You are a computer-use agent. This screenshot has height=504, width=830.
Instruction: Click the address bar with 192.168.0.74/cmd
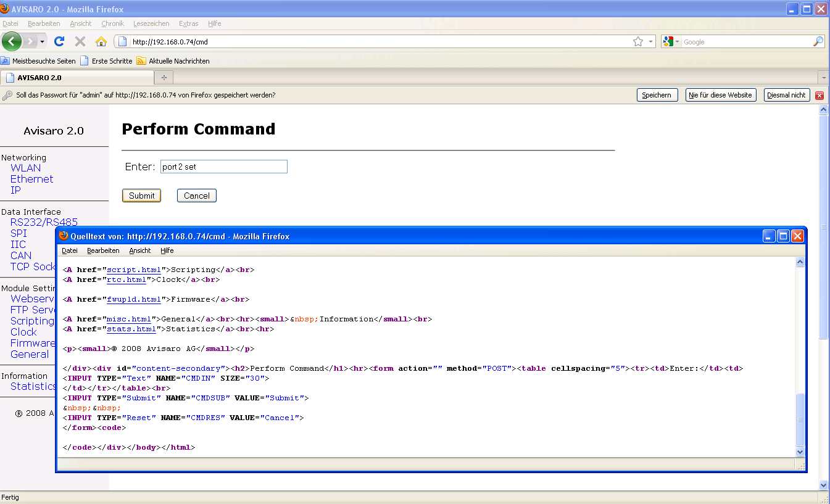(x=380, y=42)
